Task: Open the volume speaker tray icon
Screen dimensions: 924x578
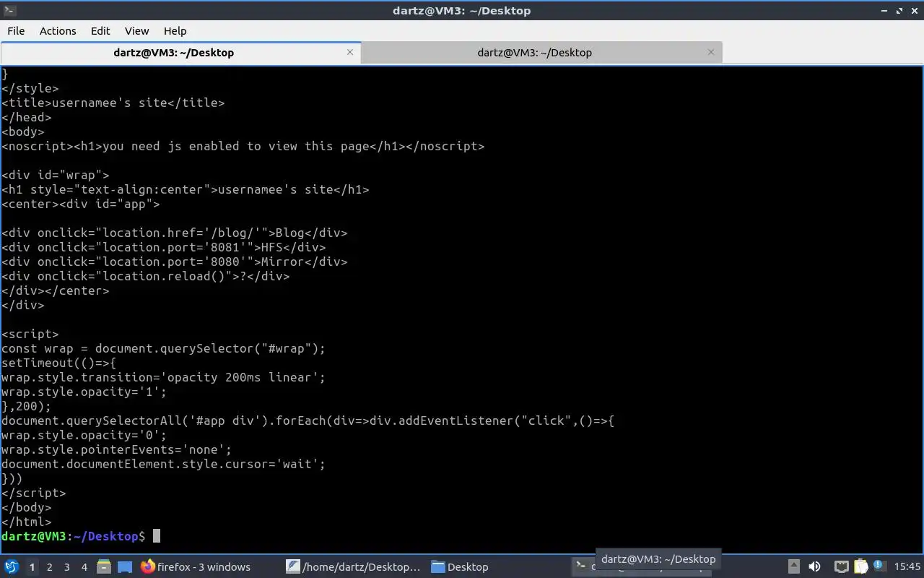Action: [814, 567]
